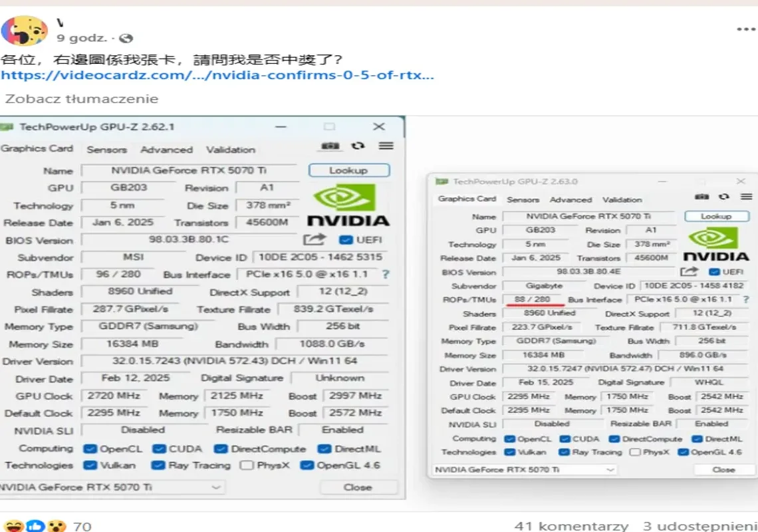
Task: Switch to Advanced tab in left GPU-Z window
Action: [x=167, y=150]
